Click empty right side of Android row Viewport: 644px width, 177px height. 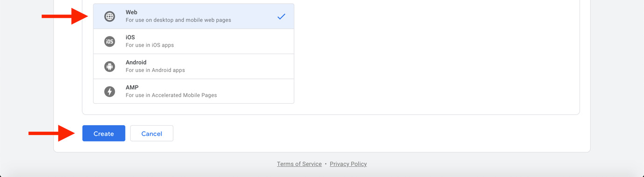tap(243, 66)
